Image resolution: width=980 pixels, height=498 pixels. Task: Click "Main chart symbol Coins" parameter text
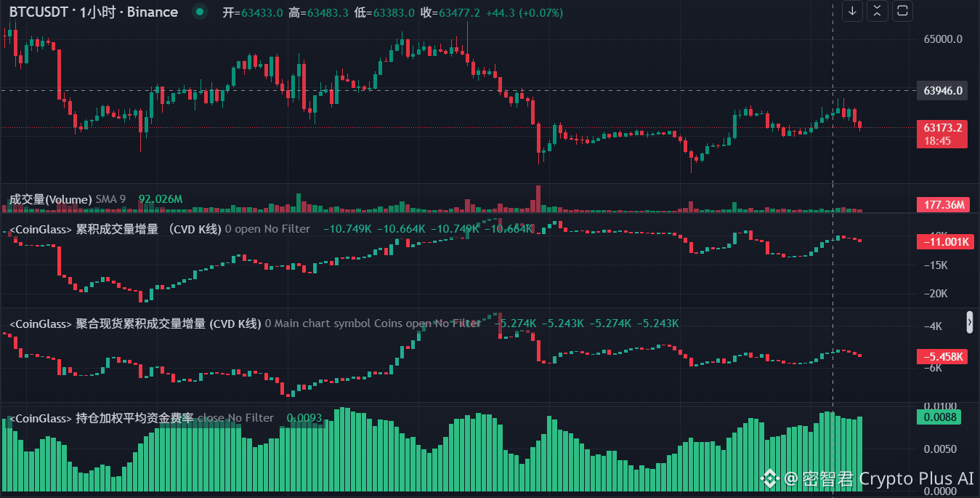(x=338, y=324)
